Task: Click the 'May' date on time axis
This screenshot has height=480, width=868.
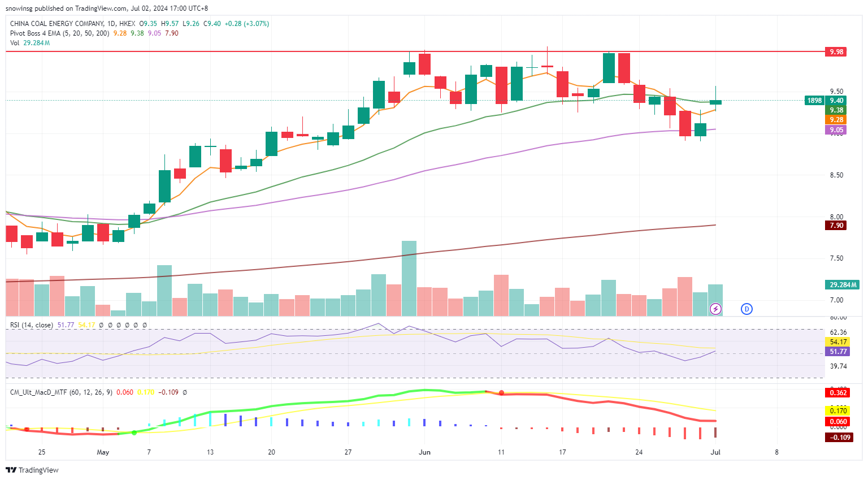Action: point(103,452)
